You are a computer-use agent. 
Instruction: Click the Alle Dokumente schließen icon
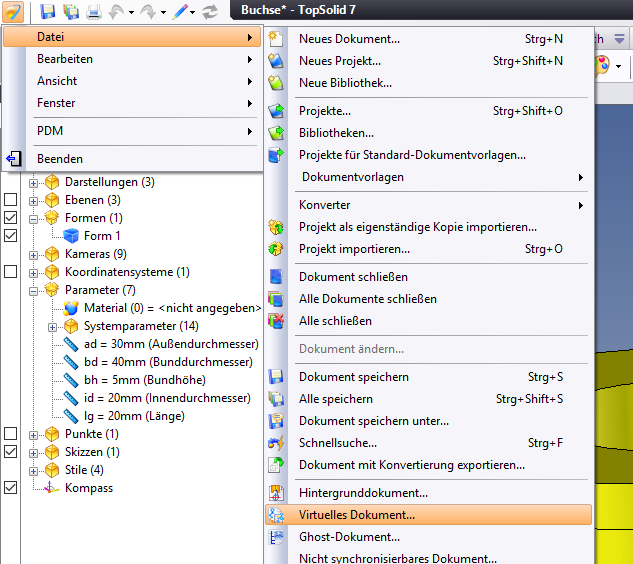[x=276, y=299]
